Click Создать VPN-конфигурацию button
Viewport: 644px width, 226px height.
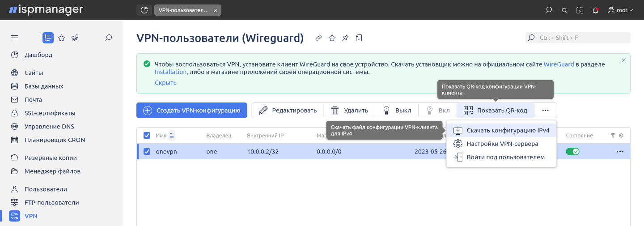(x=191, y=110)
